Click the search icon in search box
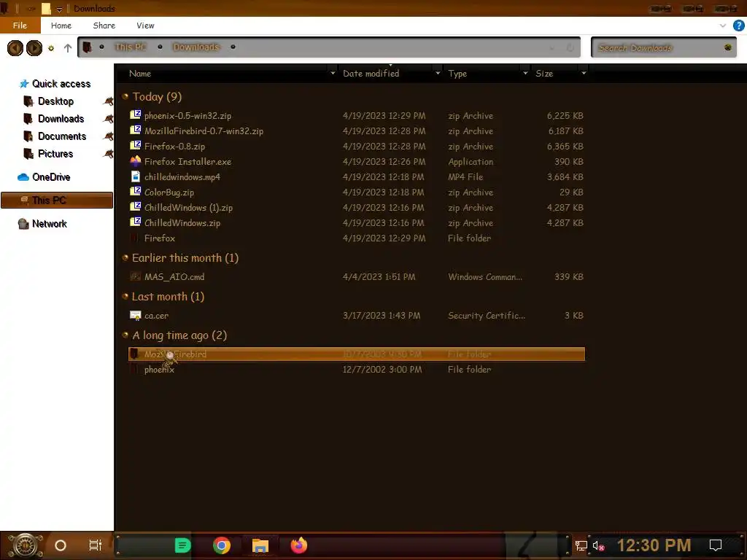Screen dimensions: 747x560 pos(728,47)
